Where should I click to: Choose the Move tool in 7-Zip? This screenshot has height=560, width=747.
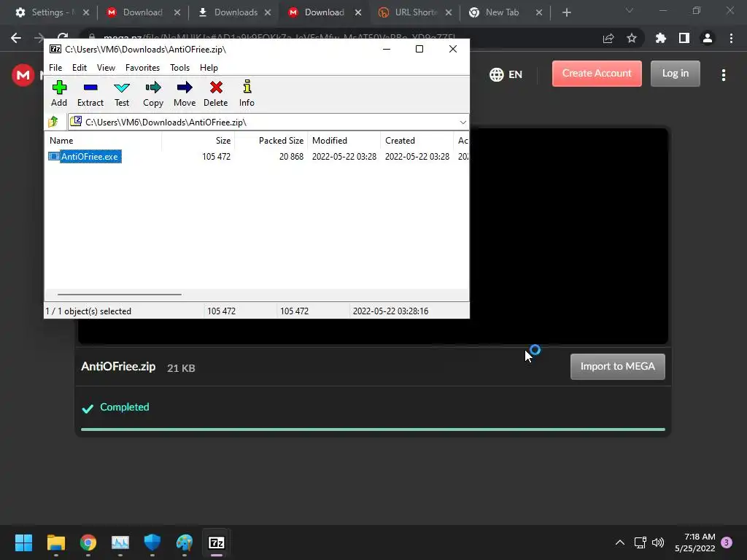(185, 93)
